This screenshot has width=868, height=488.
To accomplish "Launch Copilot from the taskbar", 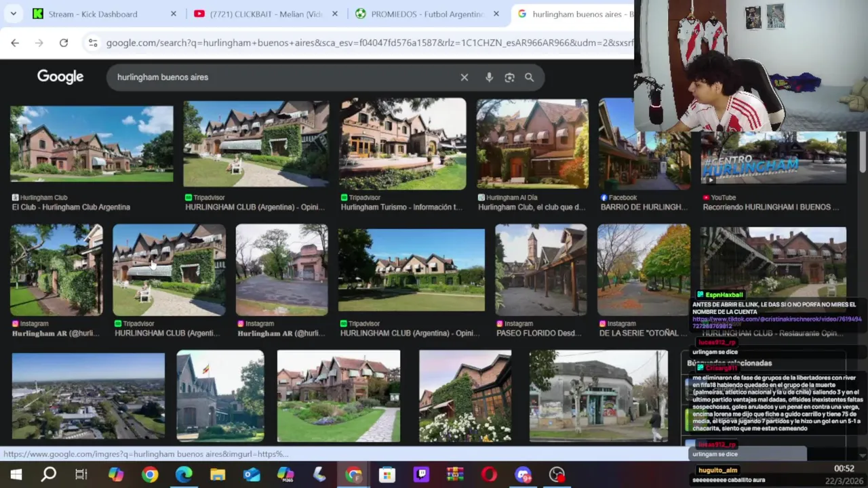I will 116,474.
